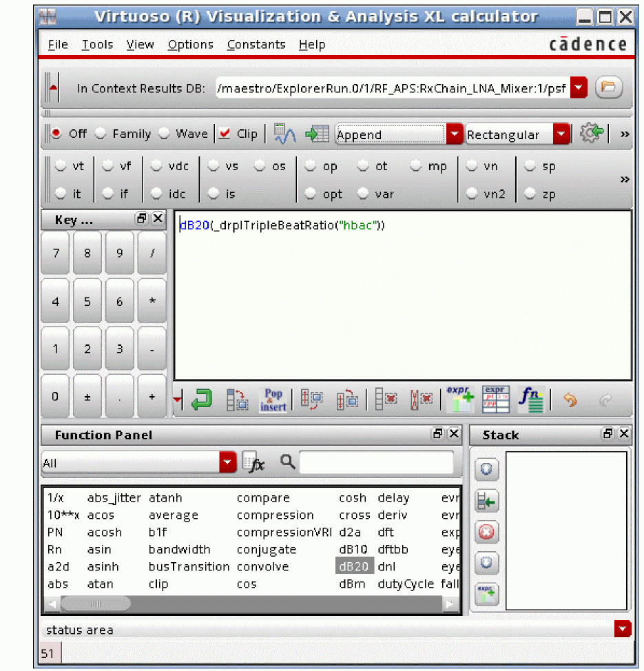Select the vn2 radio button
Image resolution: width=644 pixels, height=671 pixels.
(472, 194)
